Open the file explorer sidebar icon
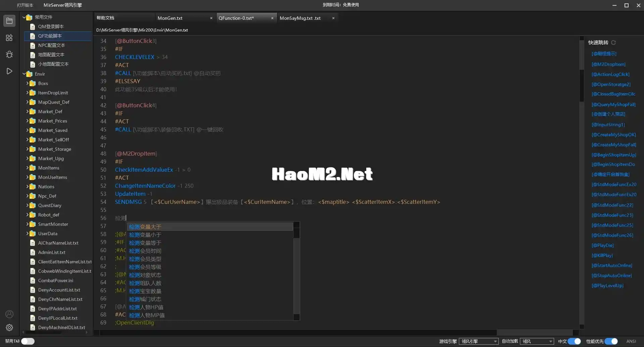 pyautogui.click(x=9, y=21)
